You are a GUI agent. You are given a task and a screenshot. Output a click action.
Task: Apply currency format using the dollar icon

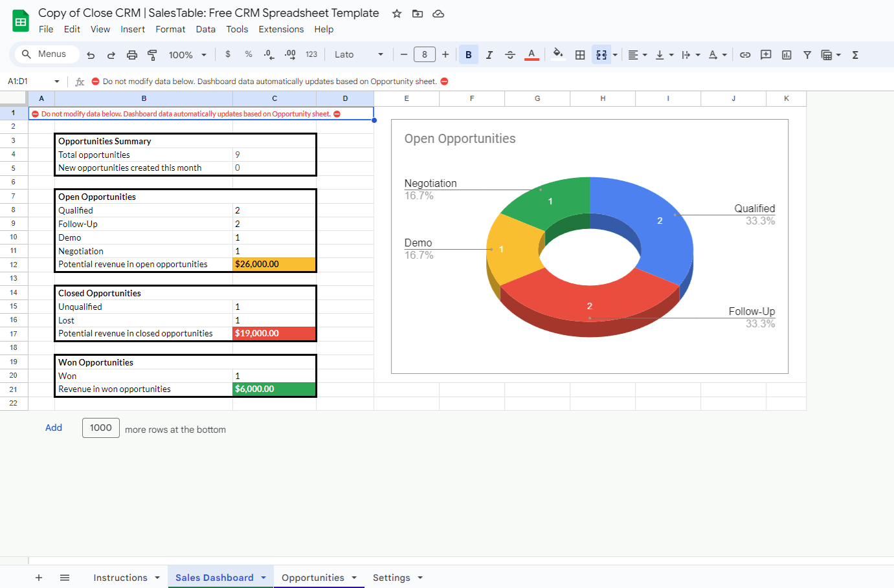pos(228,54)
